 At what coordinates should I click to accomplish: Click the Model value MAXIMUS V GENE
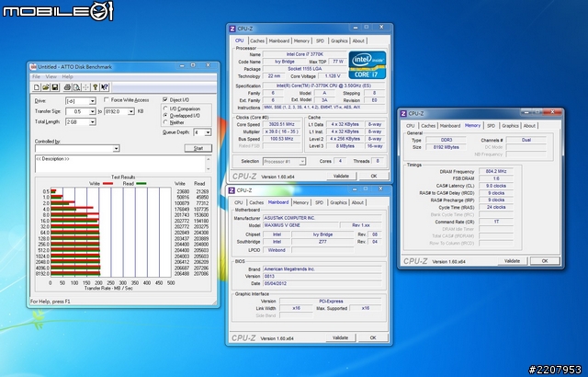click(300, 225)
